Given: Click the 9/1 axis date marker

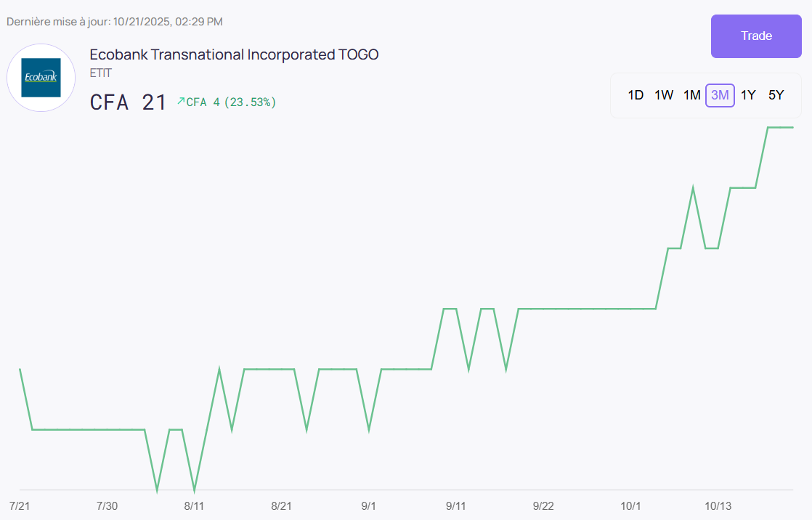Looking at the screenshot, I should (x=368, y=505).
